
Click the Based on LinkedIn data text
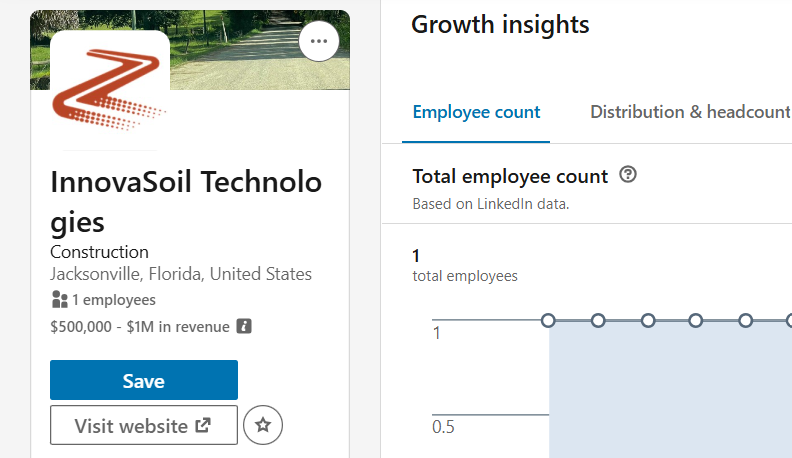click(490, 204)
